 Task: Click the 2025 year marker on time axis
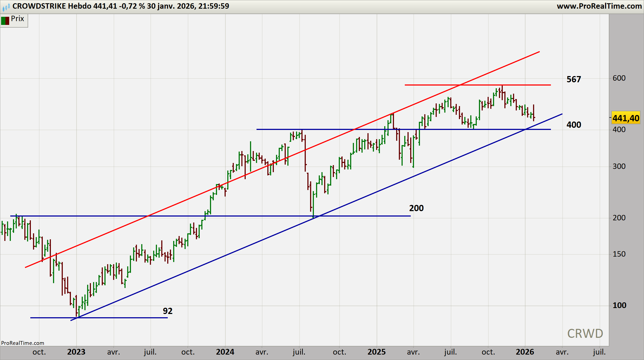click(x=376, y=352)
